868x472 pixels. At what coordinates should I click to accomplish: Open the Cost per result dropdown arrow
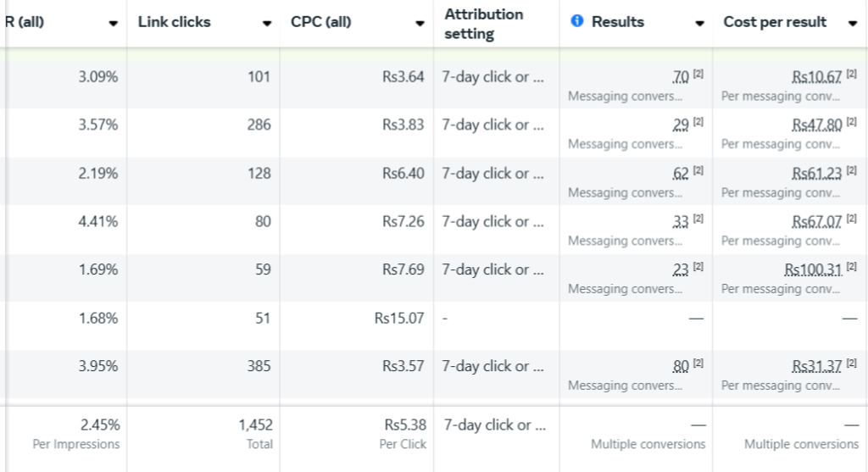point(853,23)
